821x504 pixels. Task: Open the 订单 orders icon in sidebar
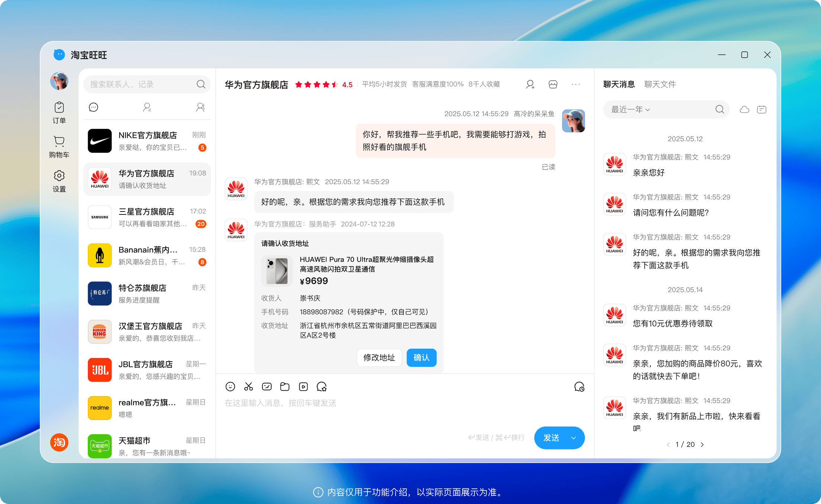[x=59, y=113]
